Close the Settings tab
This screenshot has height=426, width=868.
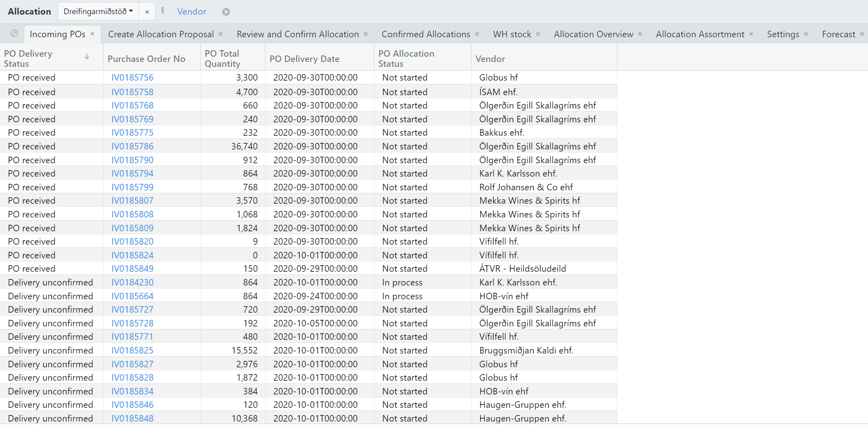coord(806,34)
